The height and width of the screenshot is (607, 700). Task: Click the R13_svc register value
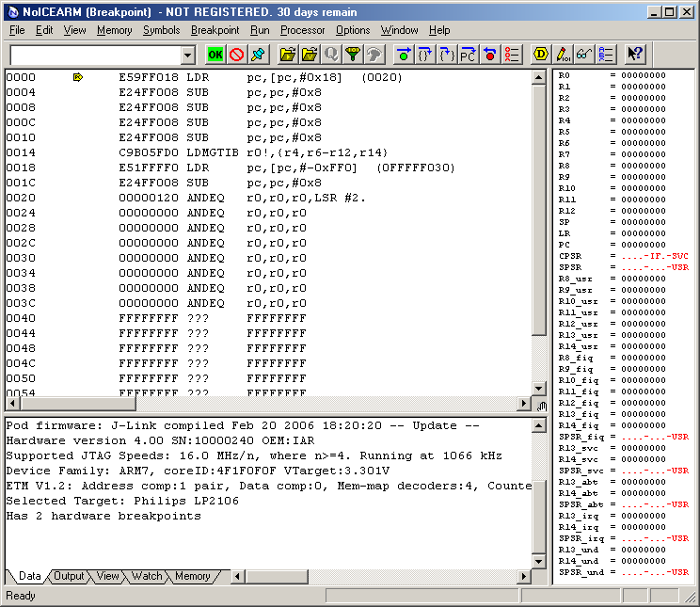coord(644,448)
